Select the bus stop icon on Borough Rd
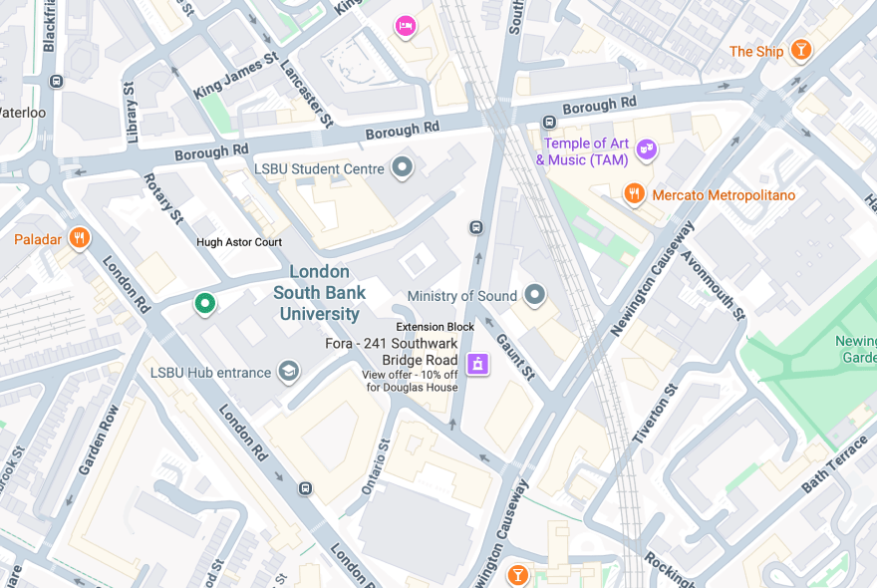Screen dimensions: 877x588 pyautogui.click(x=549, y=122)
